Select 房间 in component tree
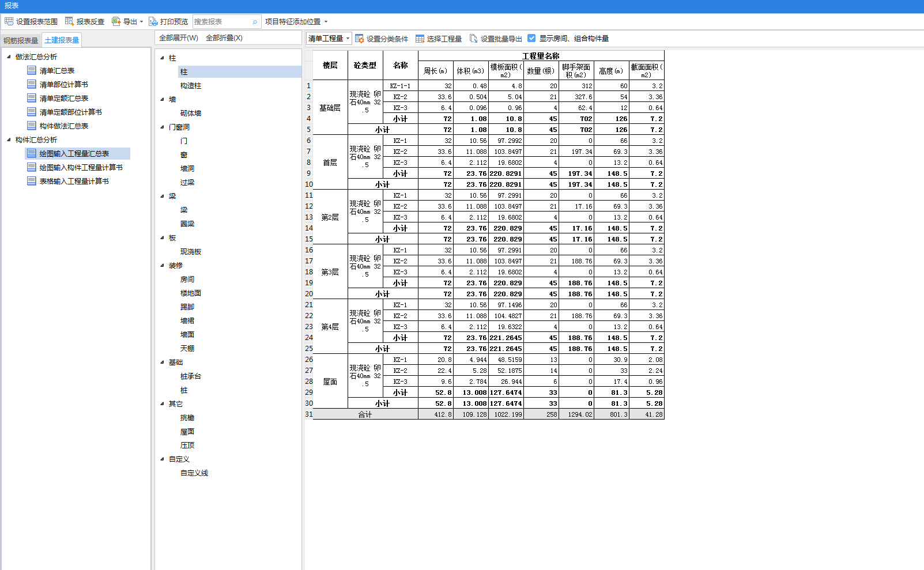 tap(187, 279)
